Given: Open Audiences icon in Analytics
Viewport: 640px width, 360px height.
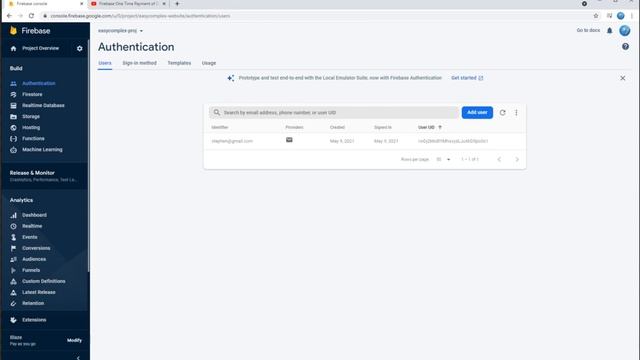Looking at the screenshot, I should coord(13,259).
